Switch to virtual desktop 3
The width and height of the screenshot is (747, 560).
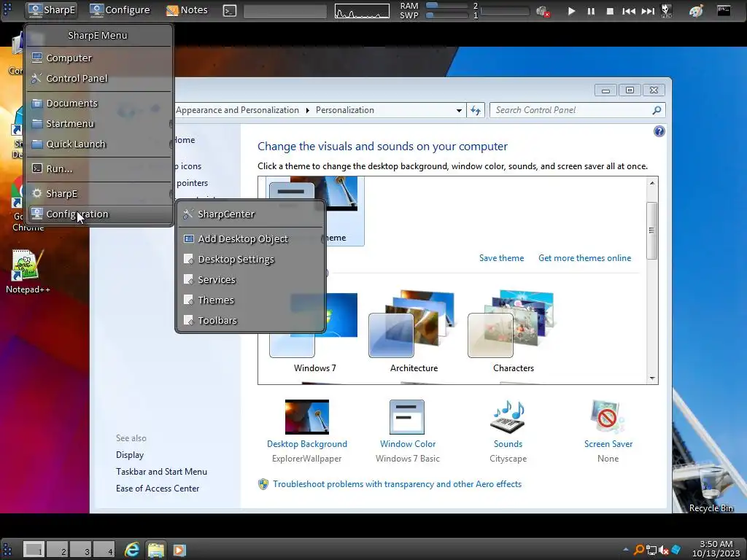click(80, 550)
